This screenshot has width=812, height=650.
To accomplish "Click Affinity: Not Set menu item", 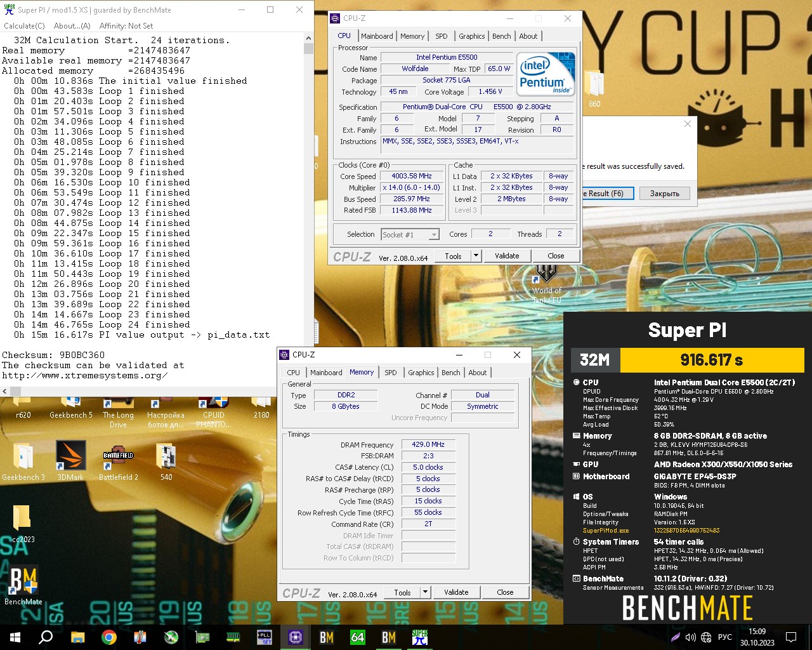I will point(126,26).
